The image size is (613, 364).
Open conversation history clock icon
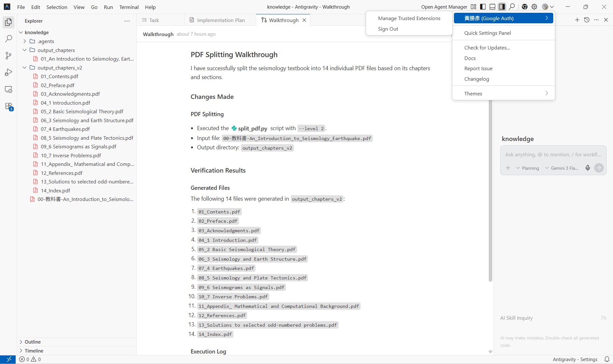[x=587, y=20]
